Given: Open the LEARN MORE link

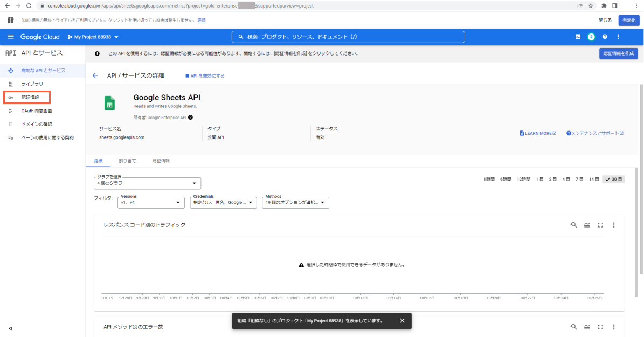Looking at the screenshot, I should 537,133.
